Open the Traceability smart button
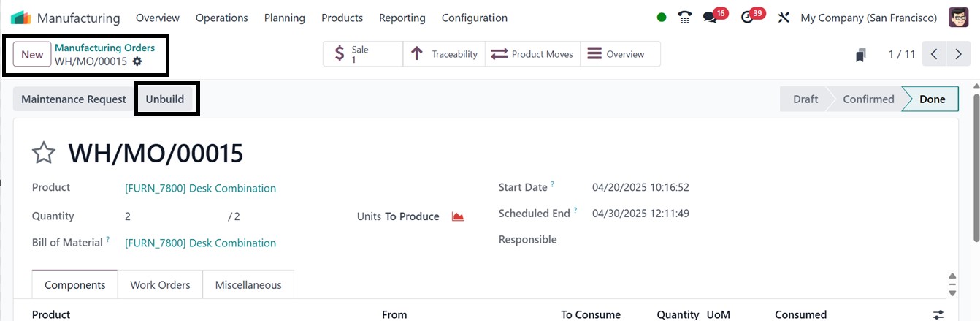 pyautogui.click(x=444, y=54)
